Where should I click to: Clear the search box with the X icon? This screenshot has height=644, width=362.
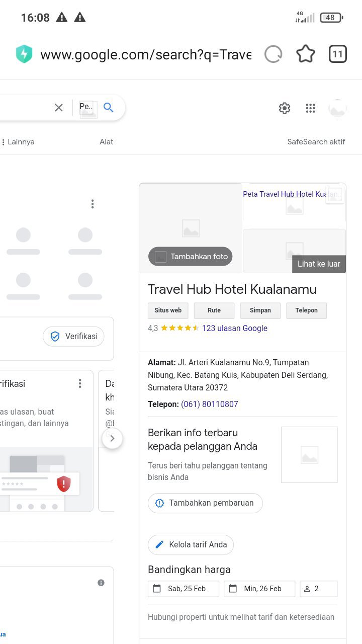59,107
